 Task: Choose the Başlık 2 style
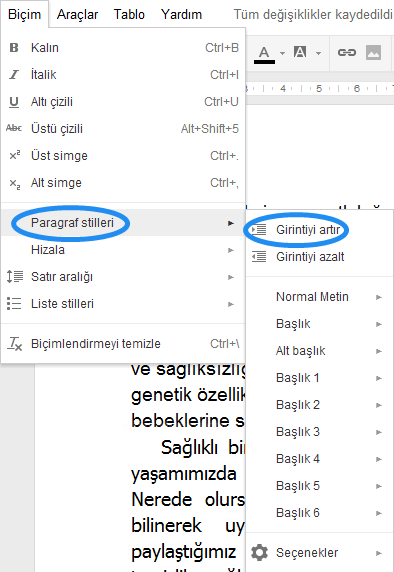(x=320, y=405)
